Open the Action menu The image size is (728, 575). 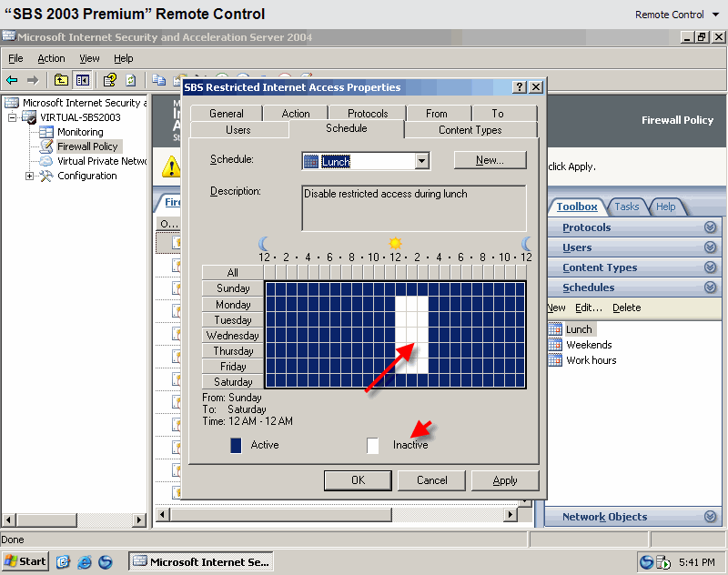coord(51,58)
